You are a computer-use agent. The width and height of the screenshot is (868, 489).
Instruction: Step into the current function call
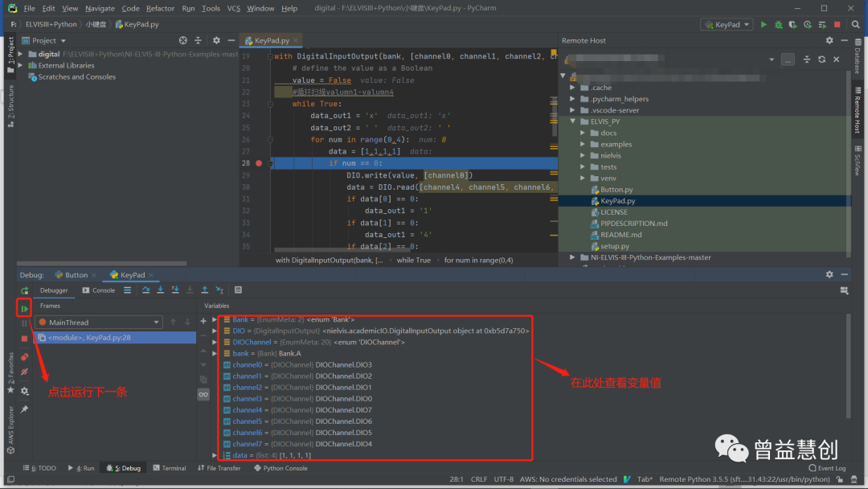(161, 290)
